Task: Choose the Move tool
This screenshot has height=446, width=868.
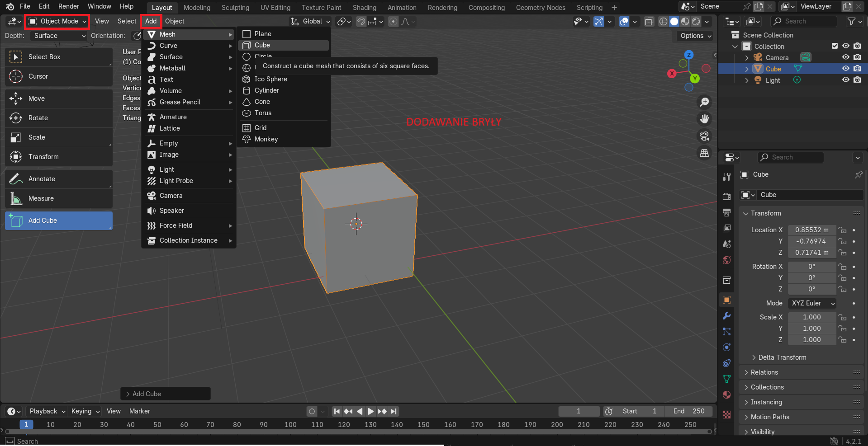Action: click(59, 99)
